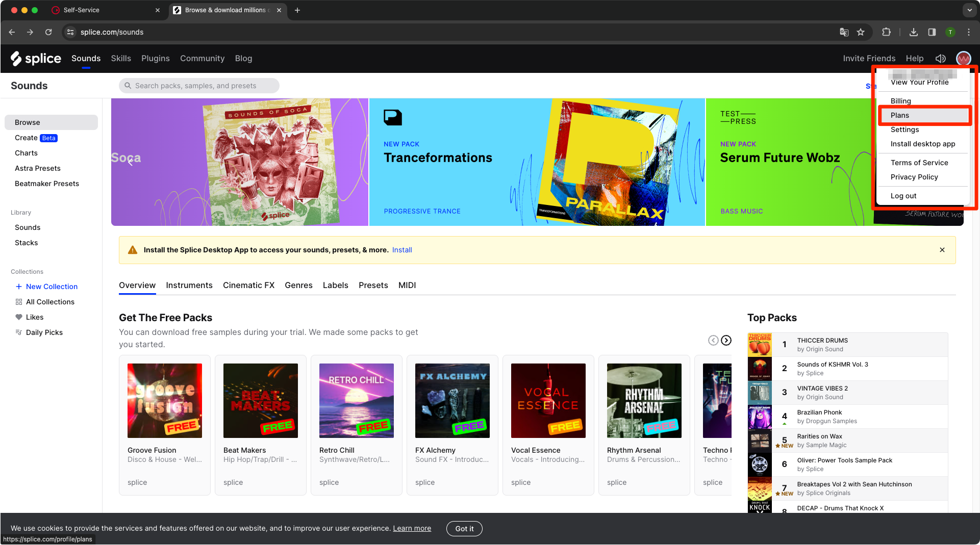Open Terms of Service menu entry
Viewport: 980px width, 545px height.
pos(919,163)
